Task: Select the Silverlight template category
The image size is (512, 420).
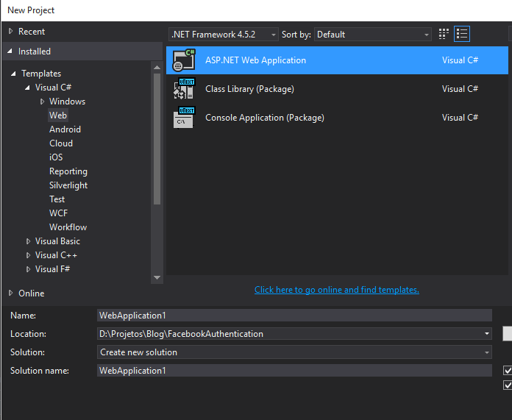Action: click(68, 185)
